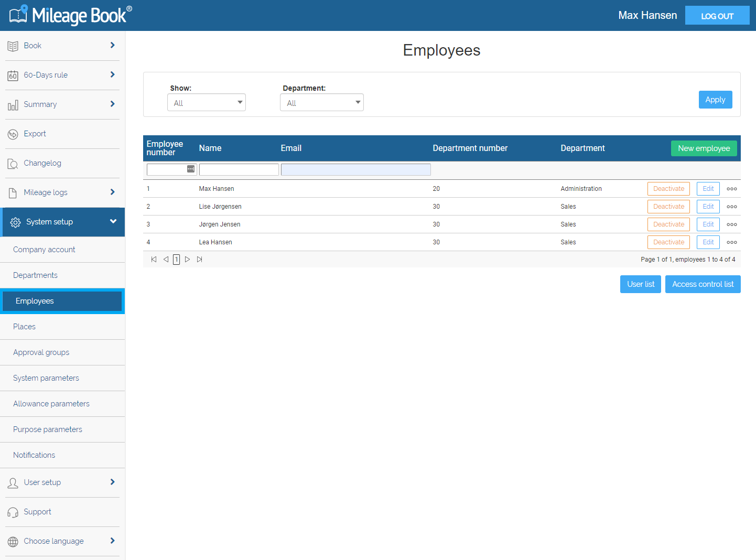Open Notifications submenu item
Image resolution: width=756 pixels, height=560 pixels.
62,455
